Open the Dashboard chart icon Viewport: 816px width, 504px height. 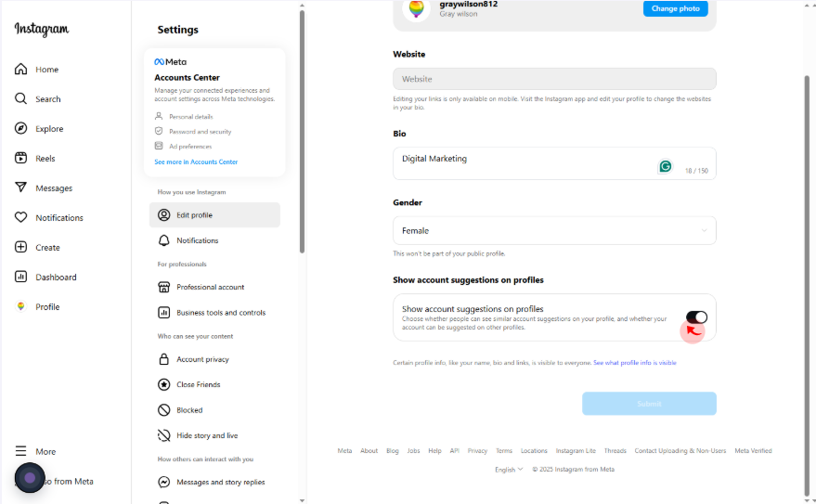(x=20, y=277)
